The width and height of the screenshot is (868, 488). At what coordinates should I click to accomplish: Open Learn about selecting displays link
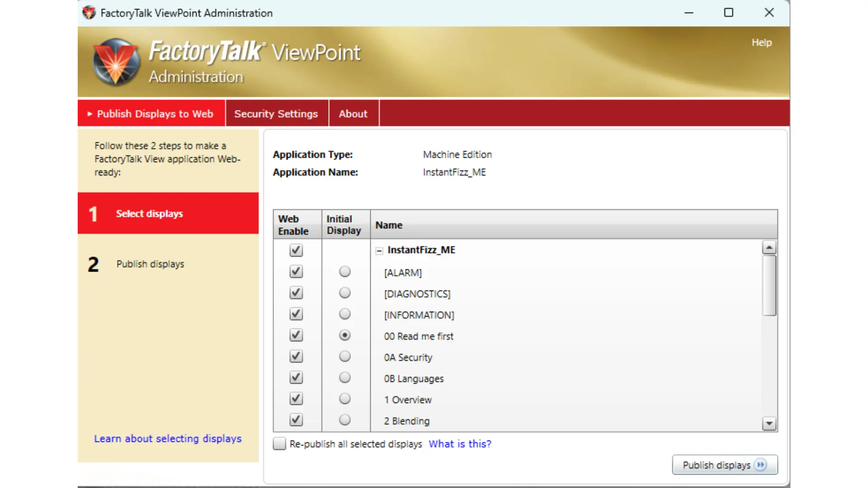tap(168, 439)
